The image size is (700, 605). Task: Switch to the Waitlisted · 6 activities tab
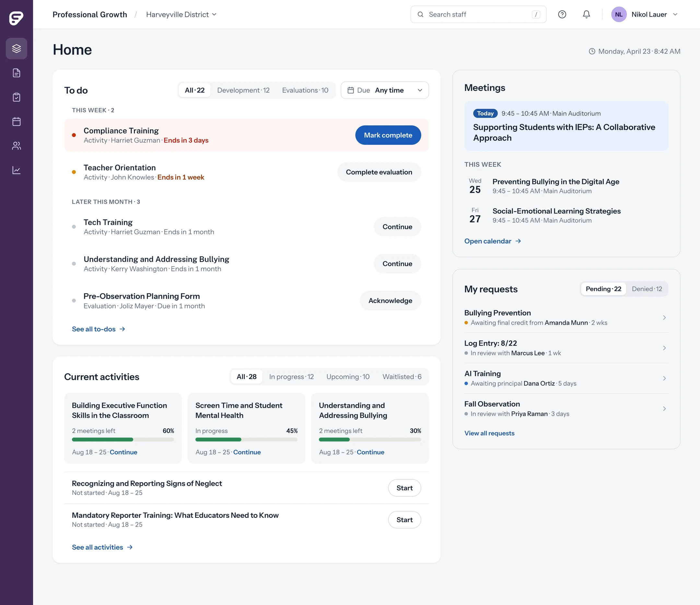pyautogui.click(x=402, y=377)
